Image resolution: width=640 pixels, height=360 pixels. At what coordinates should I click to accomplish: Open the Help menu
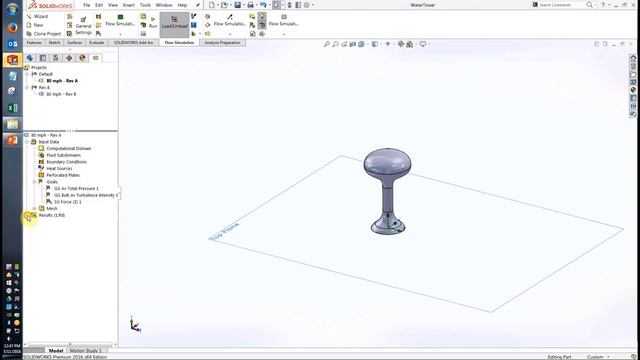coord(182,5)
